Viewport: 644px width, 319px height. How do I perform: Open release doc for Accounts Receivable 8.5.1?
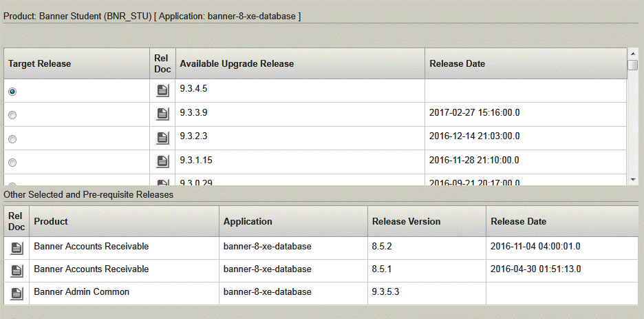17,271
